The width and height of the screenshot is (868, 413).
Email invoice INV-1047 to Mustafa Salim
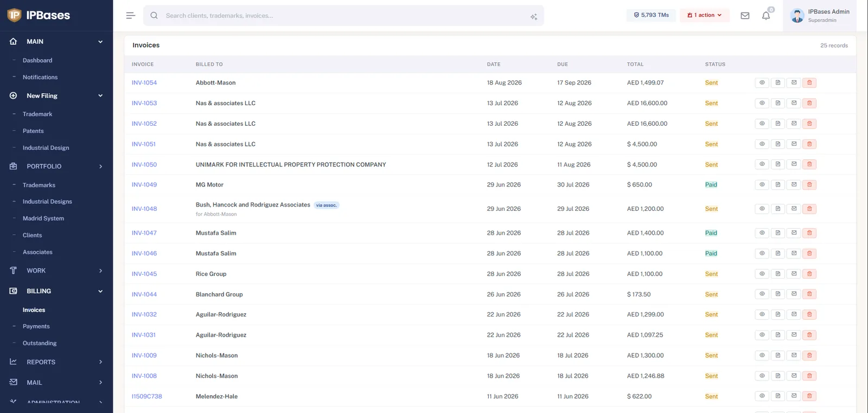[x=794, y=233]
